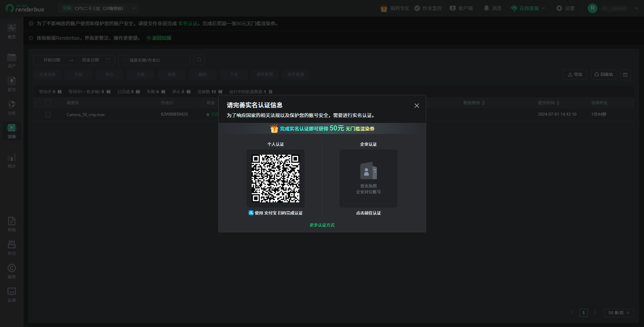Click the renderbus logo
The image size is (644, 327).
point(25,8)
